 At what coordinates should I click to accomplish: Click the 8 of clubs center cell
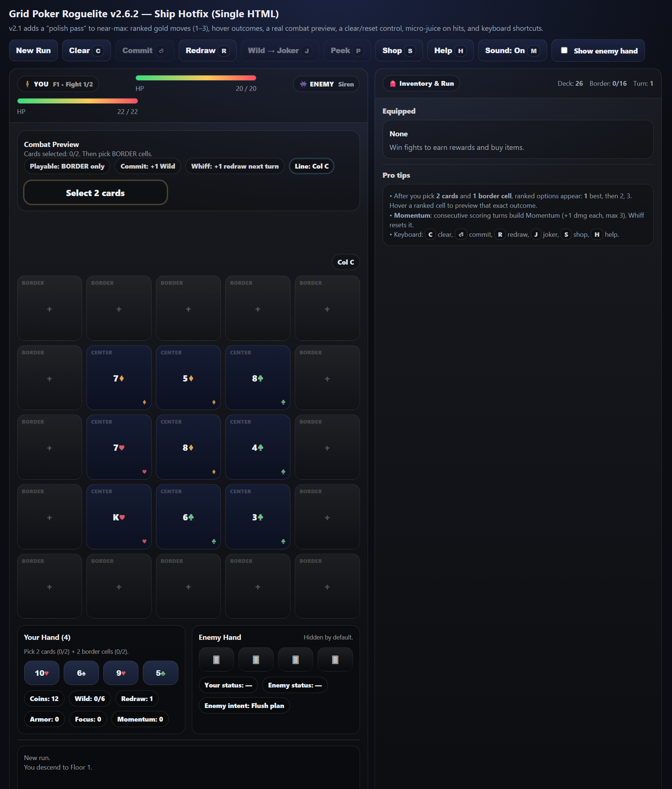(x=257, y=378)
